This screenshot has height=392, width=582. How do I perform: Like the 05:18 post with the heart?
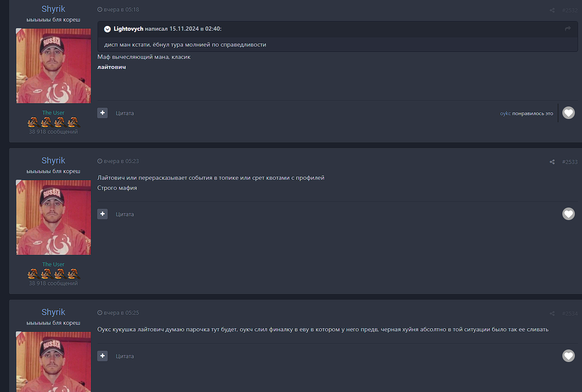(x=568, y=113)
